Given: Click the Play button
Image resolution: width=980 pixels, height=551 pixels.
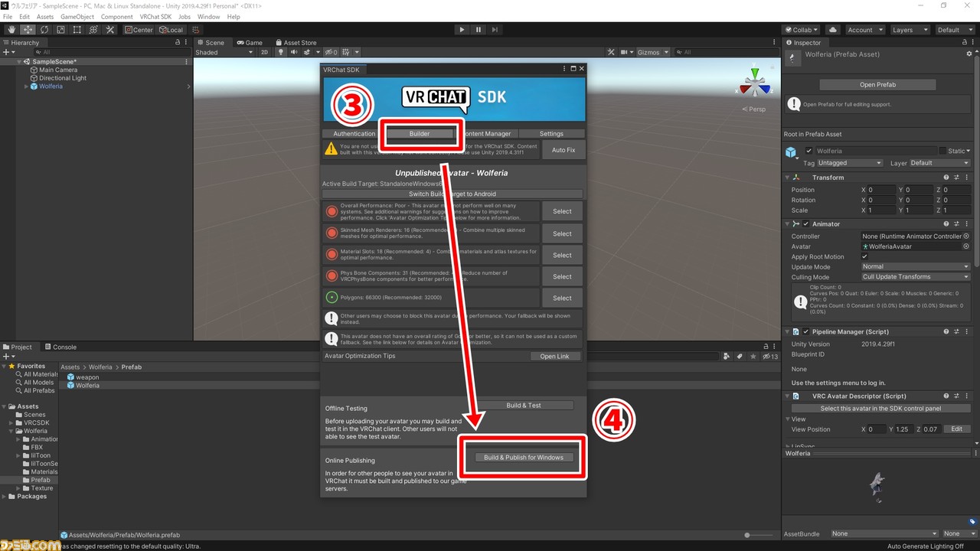Looking at the screenshot, I should tap(462, 30).
